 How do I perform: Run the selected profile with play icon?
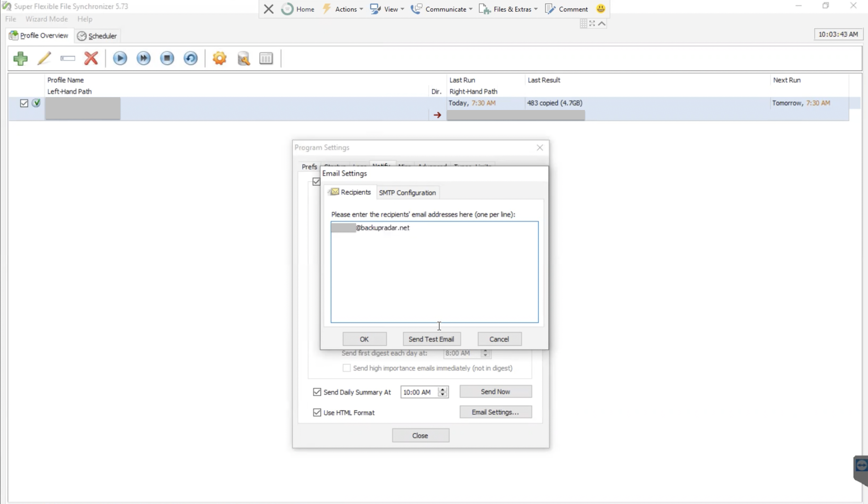pos(120,58)
